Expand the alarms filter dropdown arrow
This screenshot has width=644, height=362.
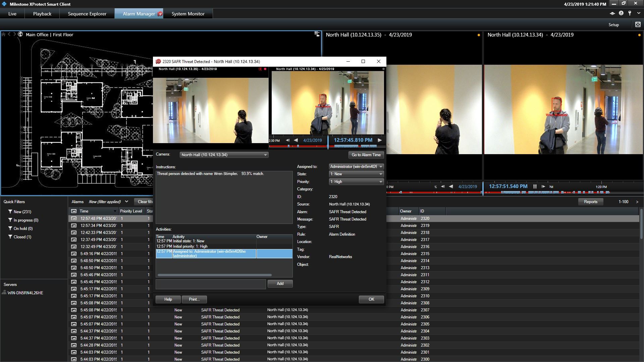click(x=126, y=201)
